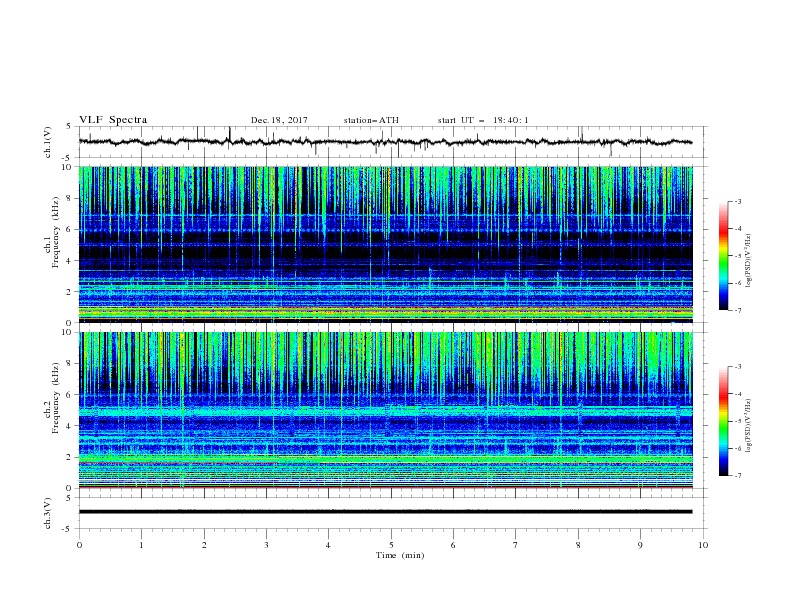Click the ch.2 spectrogram "10" kHz tick label
The width and height of the screenshot is (792, 612).
coord(68,332)
